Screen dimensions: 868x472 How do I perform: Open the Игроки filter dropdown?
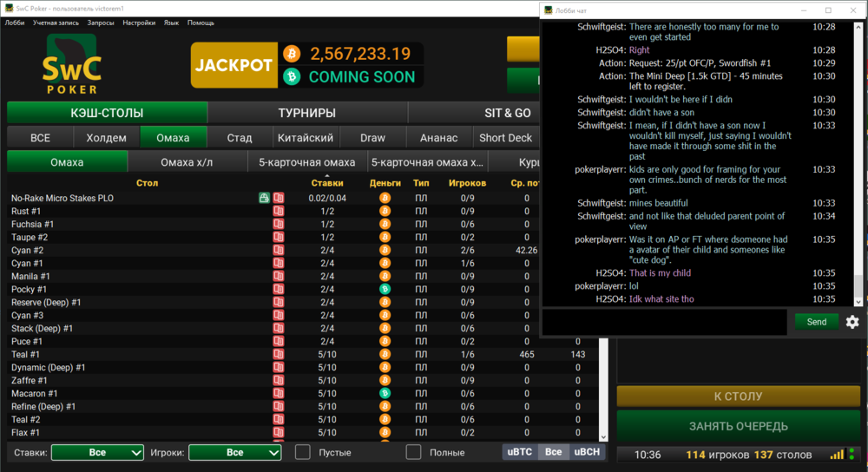[x=234, y=452]
